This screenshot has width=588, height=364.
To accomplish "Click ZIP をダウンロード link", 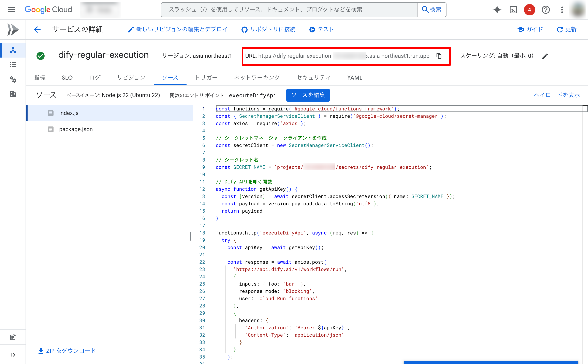I will click(67, 350).
